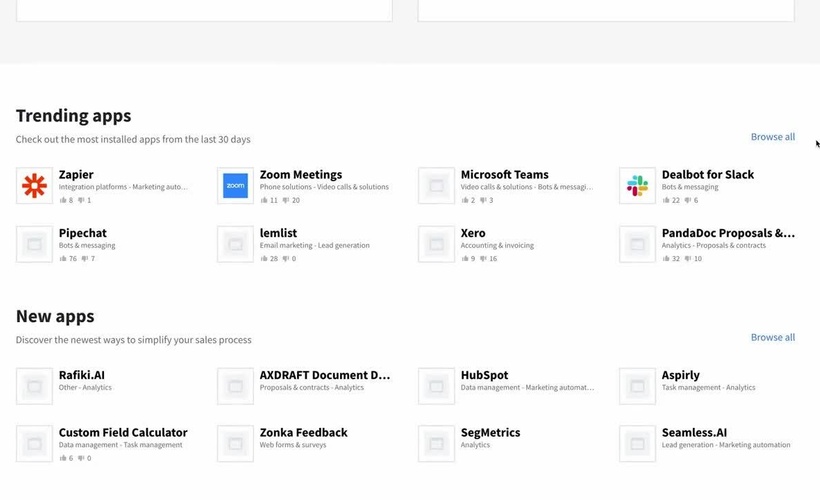Click thumbs-down count on Zoom Meetings
This screenshot has width=820, height=500.
point(291,201)
